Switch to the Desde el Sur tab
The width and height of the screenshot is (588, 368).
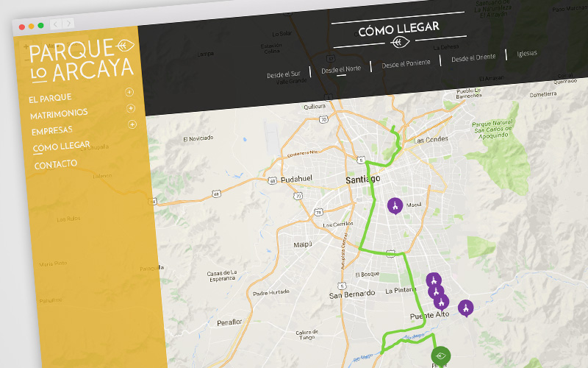(284, 75)
